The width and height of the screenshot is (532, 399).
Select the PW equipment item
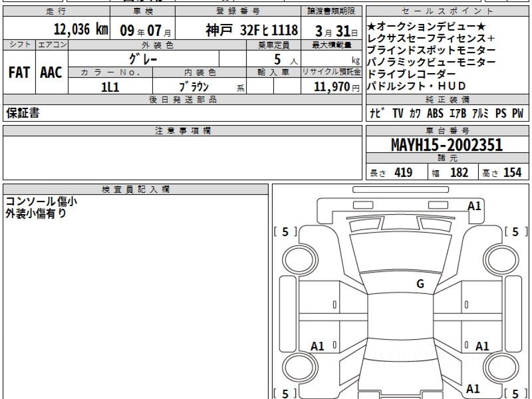[x=518, y=113]
